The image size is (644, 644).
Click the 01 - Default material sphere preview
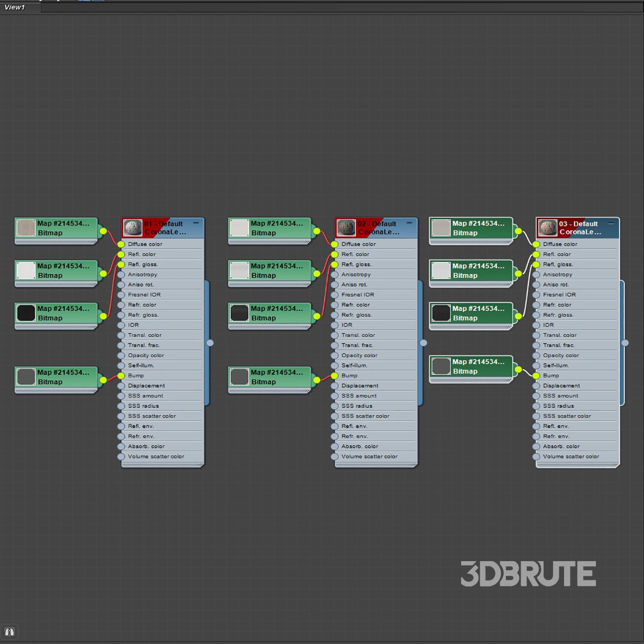point(133,228)
